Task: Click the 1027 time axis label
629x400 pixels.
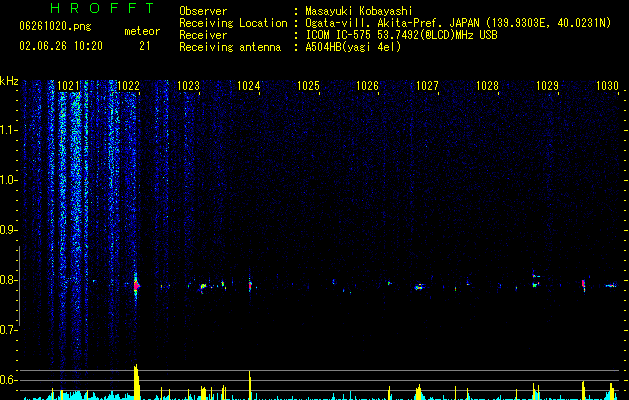Action: point(427,86)
